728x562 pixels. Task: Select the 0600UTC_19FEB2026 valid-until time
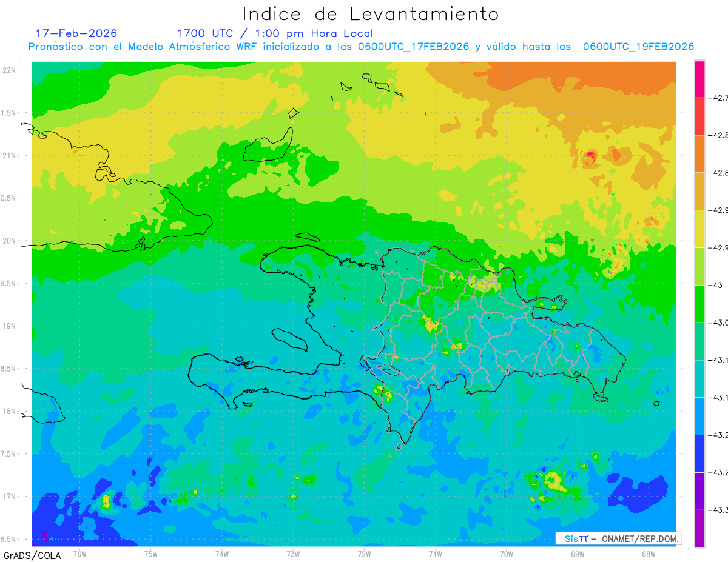[639, 47]
